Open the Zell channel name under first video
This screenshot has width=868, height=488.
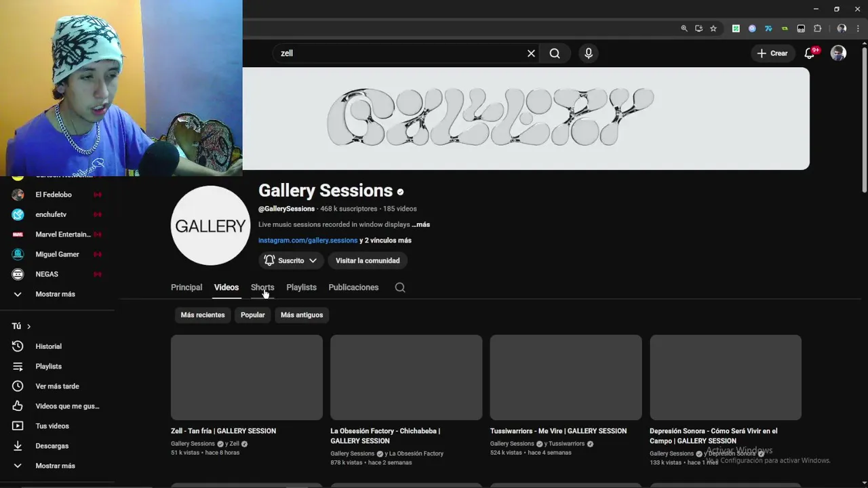coord(235,444)
